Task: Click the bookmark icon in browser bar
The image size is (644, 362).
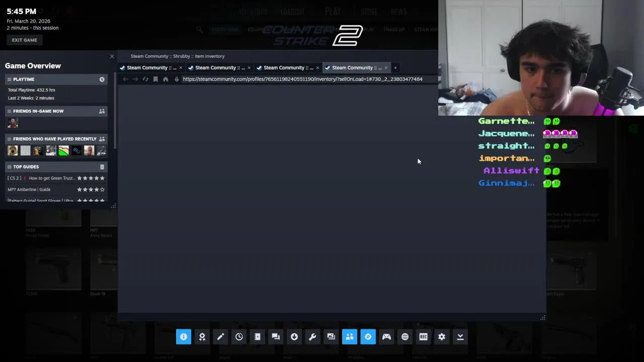Action: click(x=155, y=79)
